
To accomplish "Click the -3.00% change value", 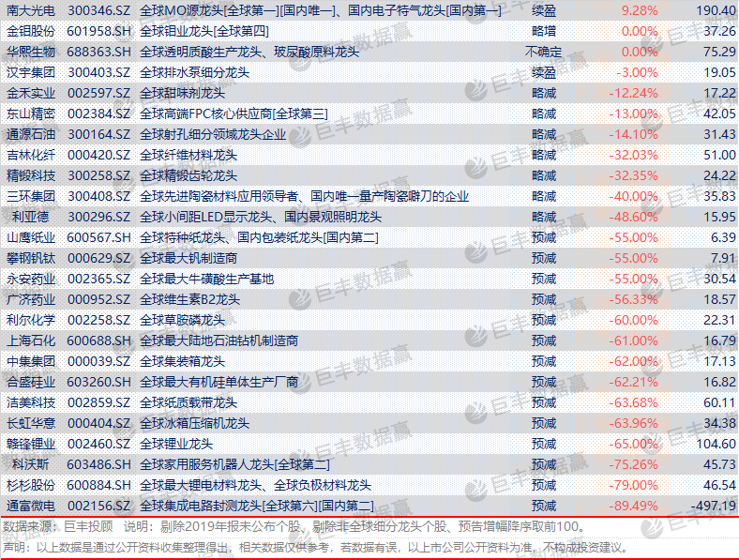I will [x=637, y=72].
